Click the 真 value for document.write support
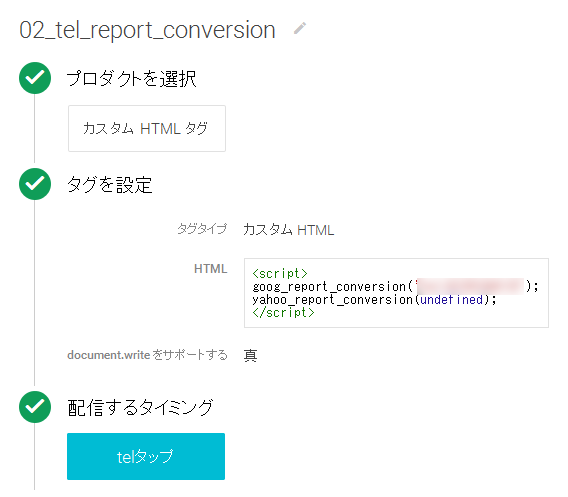 (250, 355)
